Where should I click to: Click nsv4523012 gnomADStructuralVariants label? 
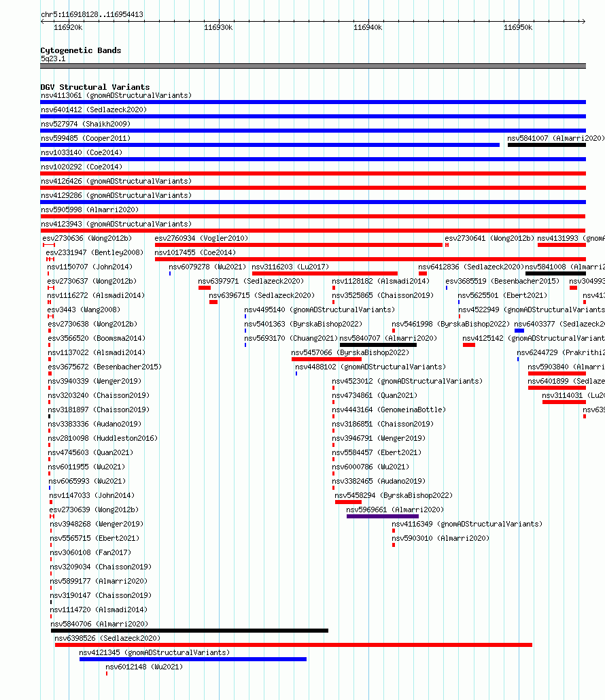point(407,381)
